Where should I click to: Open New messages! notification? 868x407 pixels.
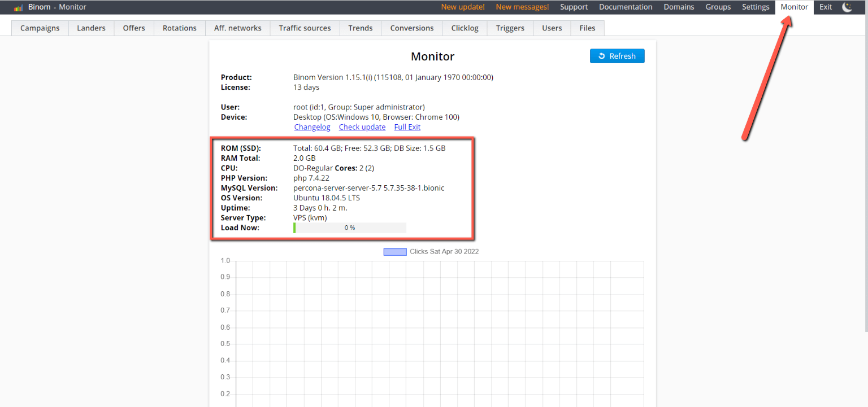[522, 7]
